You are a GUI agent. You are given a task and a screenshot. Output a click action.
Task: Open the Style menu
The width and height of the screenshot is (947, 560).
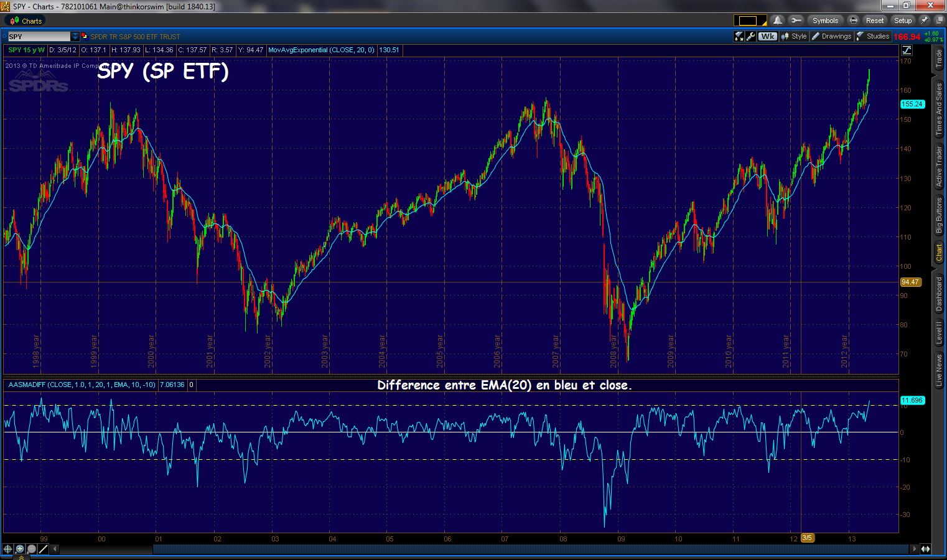[x=794, y=37]
